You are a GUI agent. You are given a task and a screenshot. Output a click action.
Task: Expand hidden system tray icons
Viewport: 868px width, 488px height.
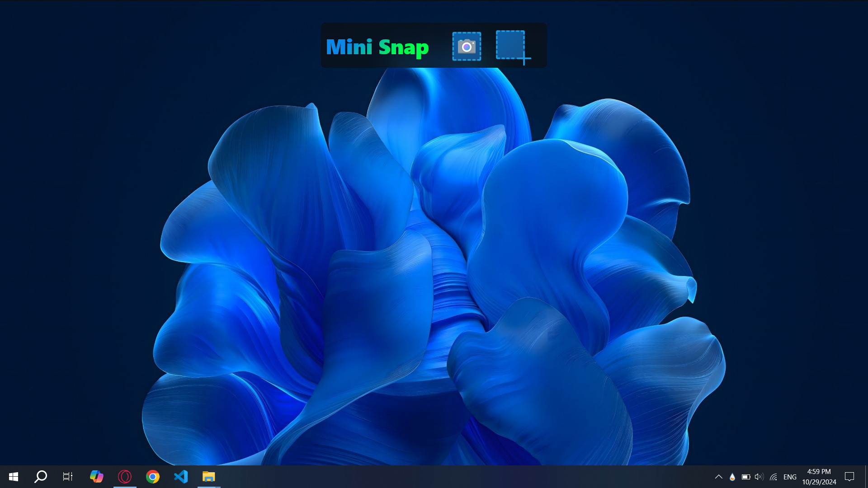click(719, 477)
